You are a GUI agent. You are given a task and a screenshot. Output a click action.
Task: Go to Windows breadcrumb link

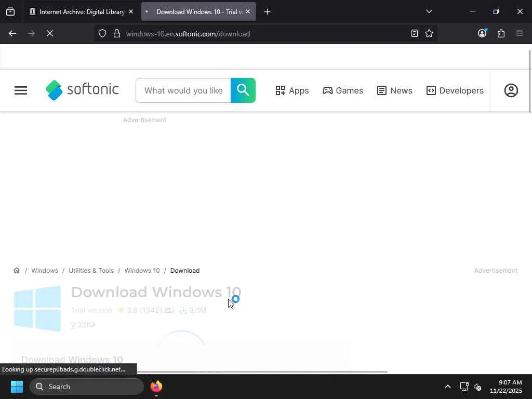tap(45, 270)
